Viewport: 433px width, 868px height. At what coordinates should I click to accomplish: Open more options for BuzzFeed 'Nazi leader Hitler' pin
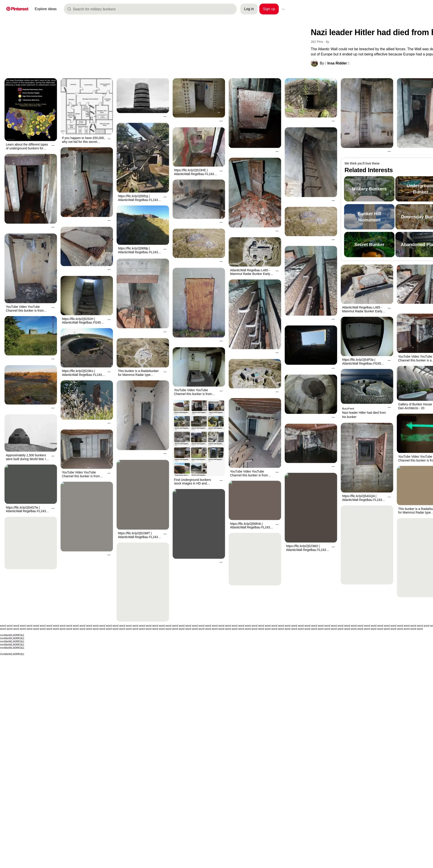(389, 407)
